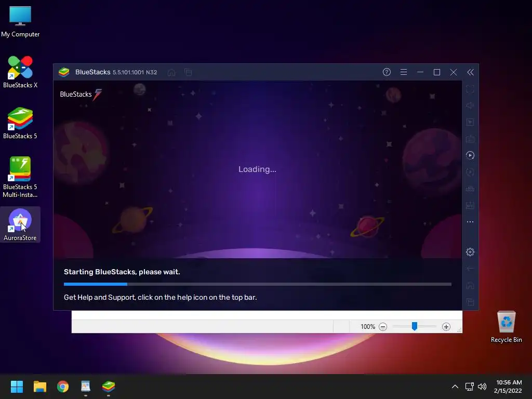Click the BlueStacks loading progress bar

tap(258, 284)
